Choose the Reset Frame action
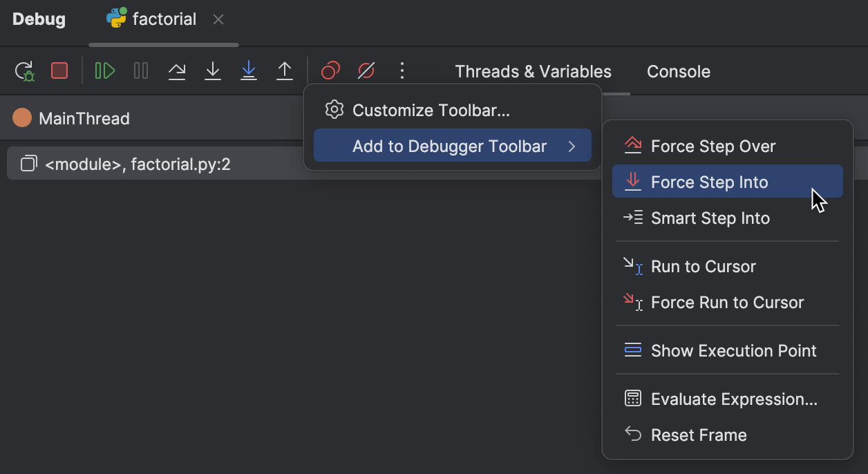 coord(698,435)
